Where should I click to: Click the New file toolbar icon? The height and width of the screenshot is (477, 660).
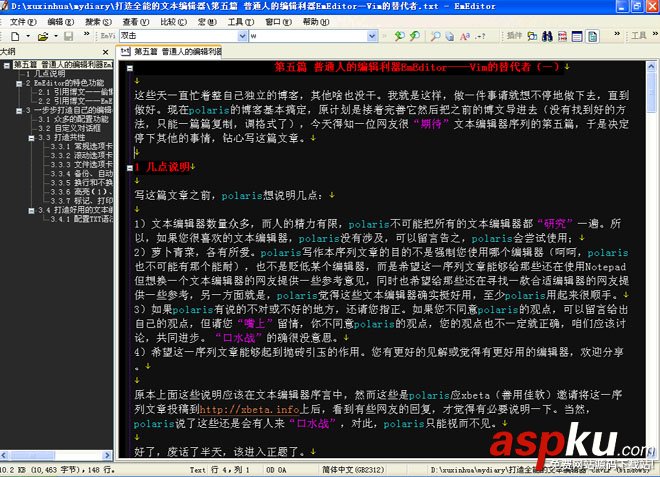point(15,36)
